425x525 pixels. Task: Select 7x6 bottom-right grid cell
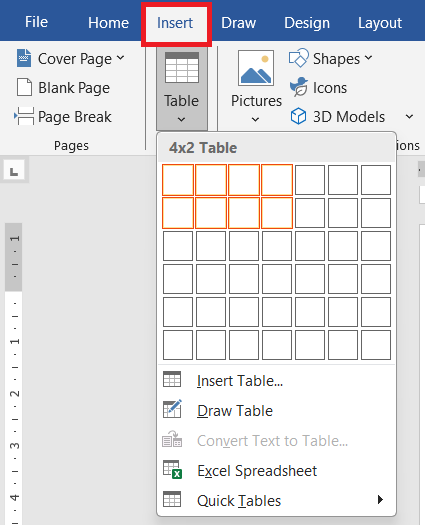point(376,345)
